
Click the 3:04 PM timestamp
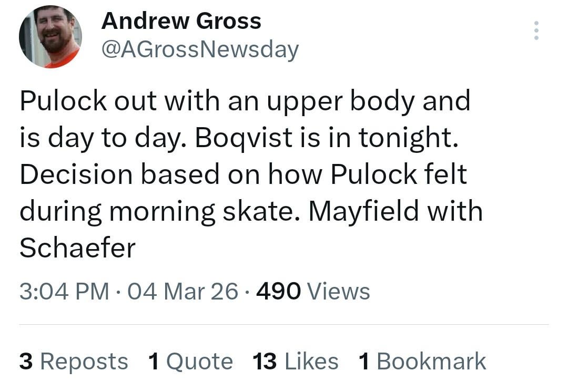64,291
